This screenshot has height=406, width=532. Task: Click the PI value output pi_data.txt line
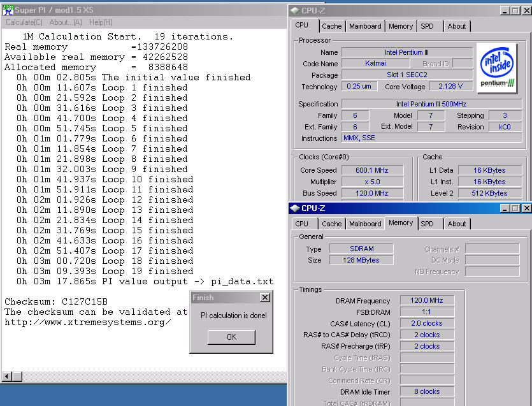point(145,282)
